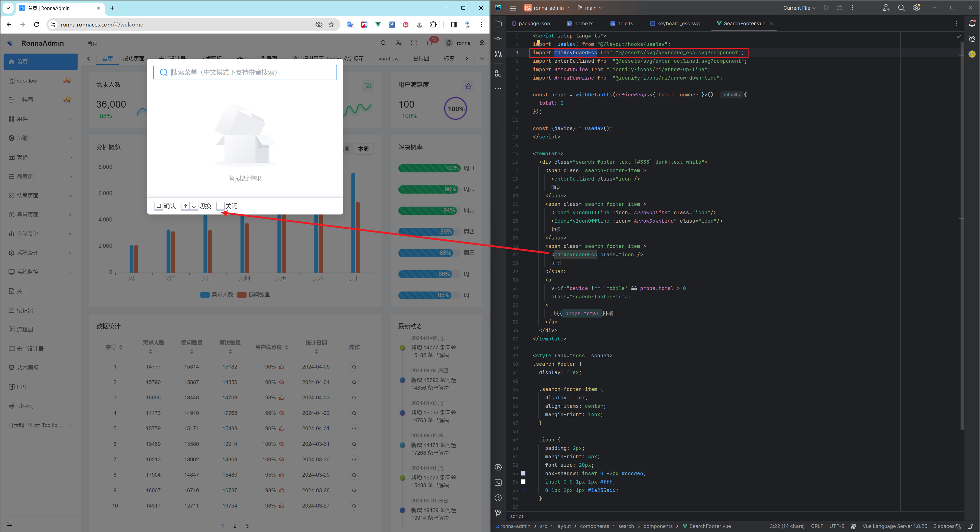Open the language translation icon in header
Image resolution: width=980 pixels, height=532 pixels.
(398, 43)
